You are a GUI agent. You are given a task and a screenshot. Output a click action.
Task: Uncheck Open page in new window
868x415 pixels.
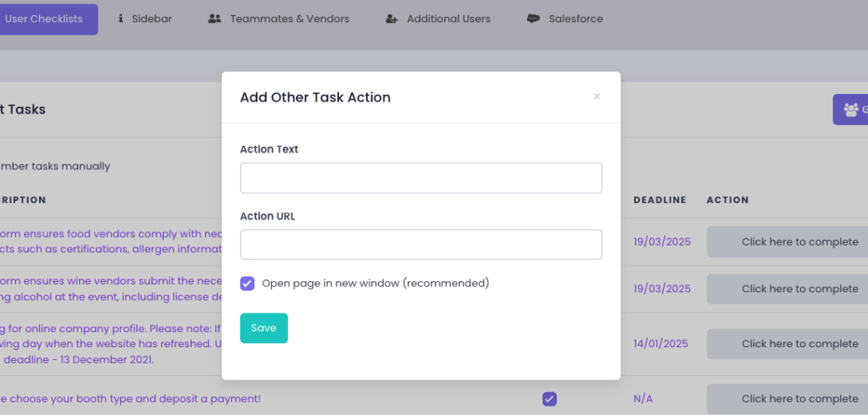point(248,284)
